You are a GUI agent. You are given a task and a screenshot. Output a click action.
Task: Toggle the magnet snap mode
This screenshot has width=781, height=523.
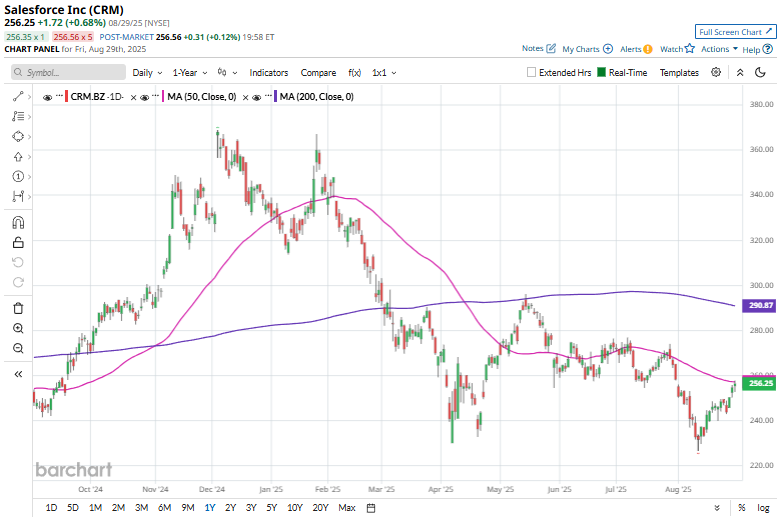pos(18,223)
